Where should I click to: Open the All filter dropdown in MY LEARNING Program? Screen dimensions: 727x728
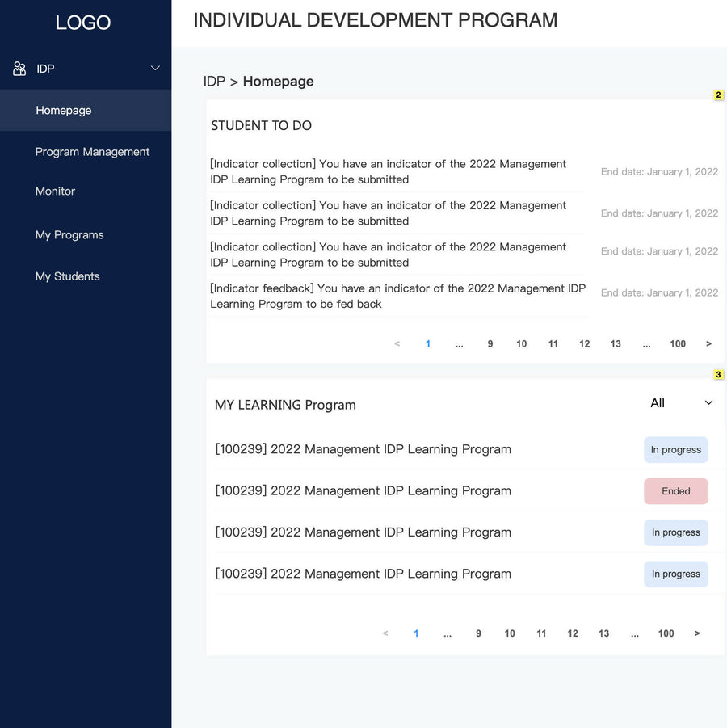click(658, 402)
